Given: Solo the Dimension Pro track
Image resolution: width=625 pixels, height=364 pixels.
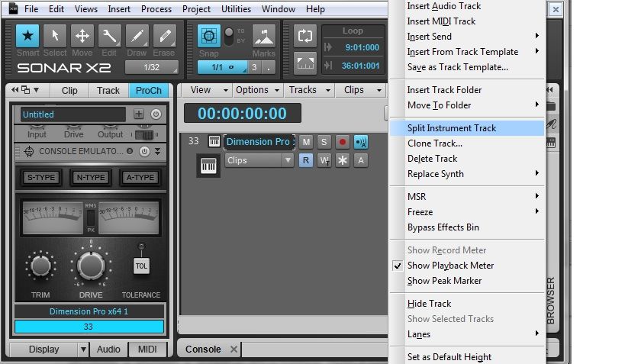Looking at the screenshot, I should (x=324, y=142).
